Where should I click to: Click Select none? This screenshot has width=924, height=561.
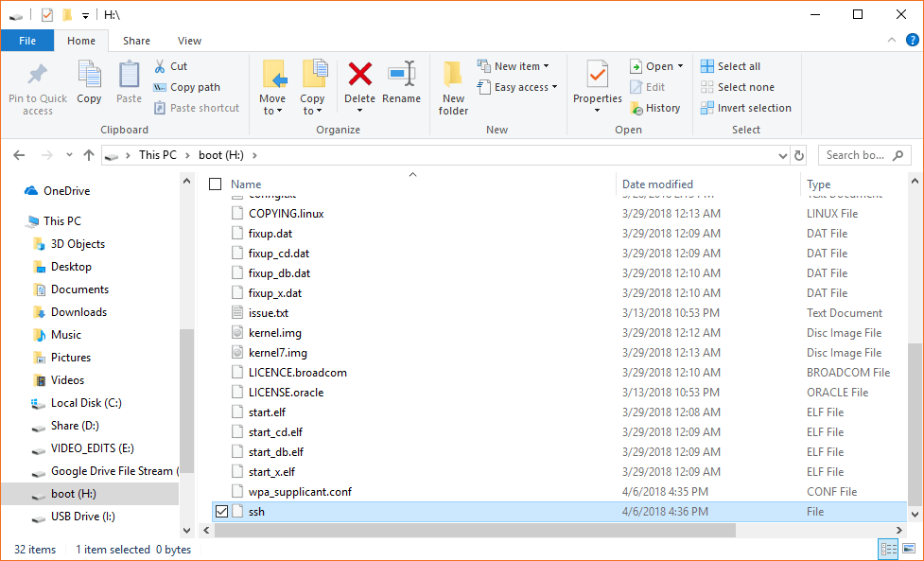coord(737,87)
